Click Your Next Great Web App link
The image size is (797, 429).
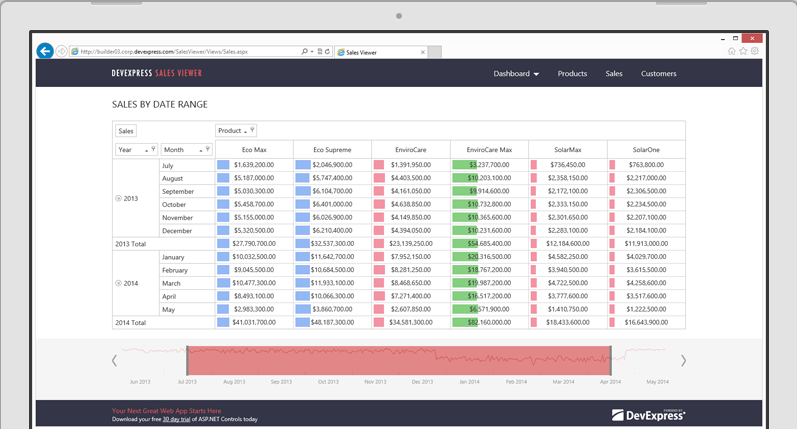click(x=167, y=411)
